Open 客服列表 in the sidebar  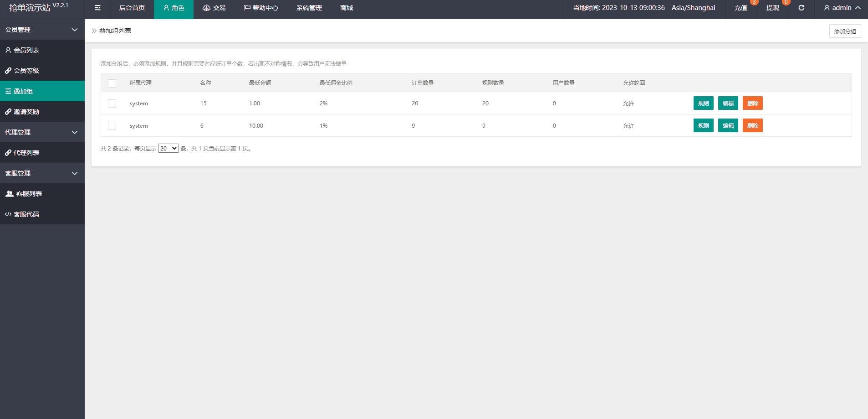(29, 194)
